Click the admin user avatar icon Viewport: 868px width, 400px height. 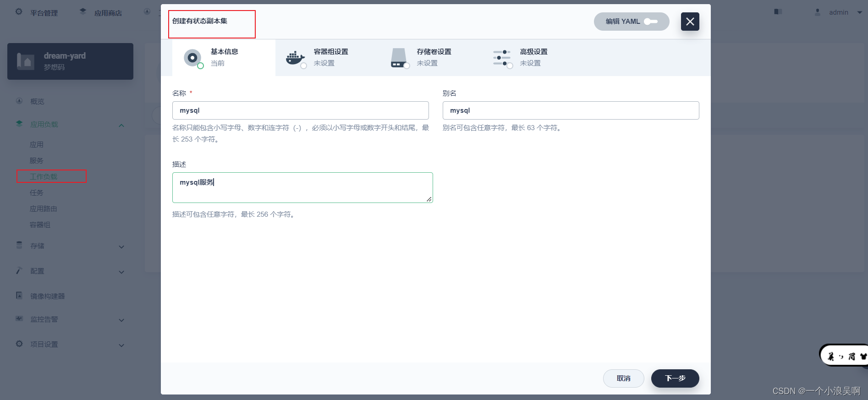tap(818, 12)
